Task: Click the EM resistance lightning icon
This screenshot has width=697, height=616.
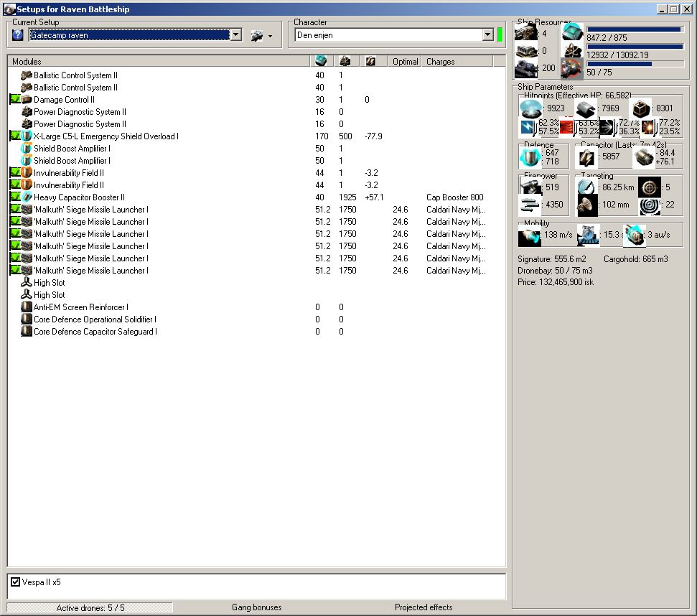Action: click(x=528, y=128)
